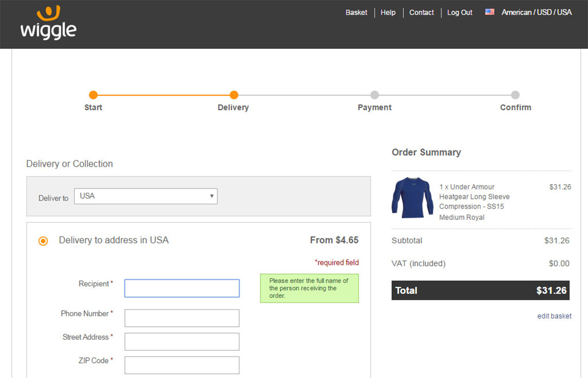
Task: Go to the Contact page
Action: coord(421,12)
